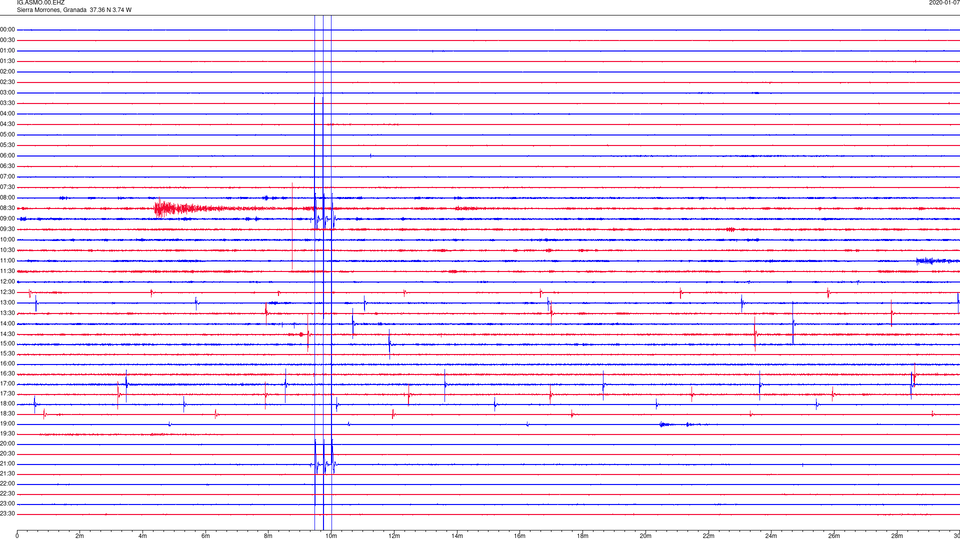Select the 00:30 trace time label

click(7, 40)
